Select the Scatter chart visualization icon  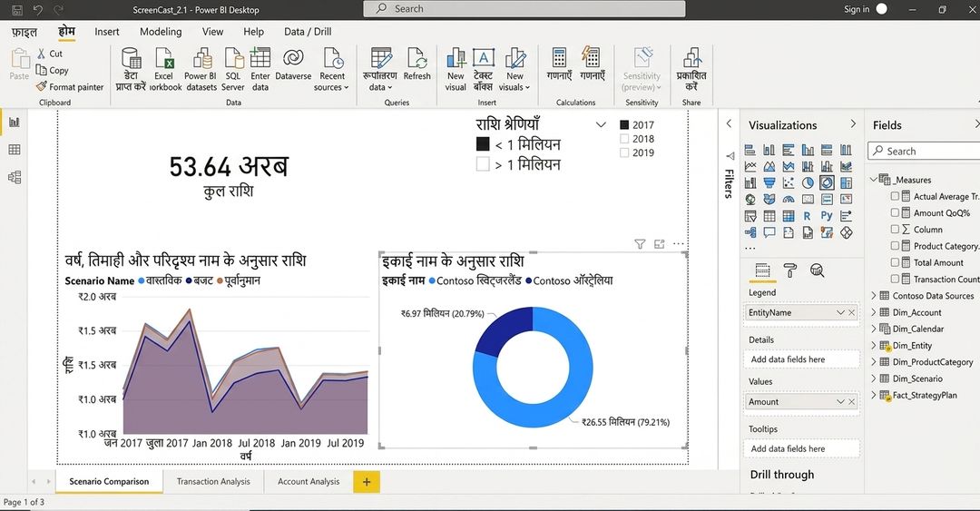[789, 182]
